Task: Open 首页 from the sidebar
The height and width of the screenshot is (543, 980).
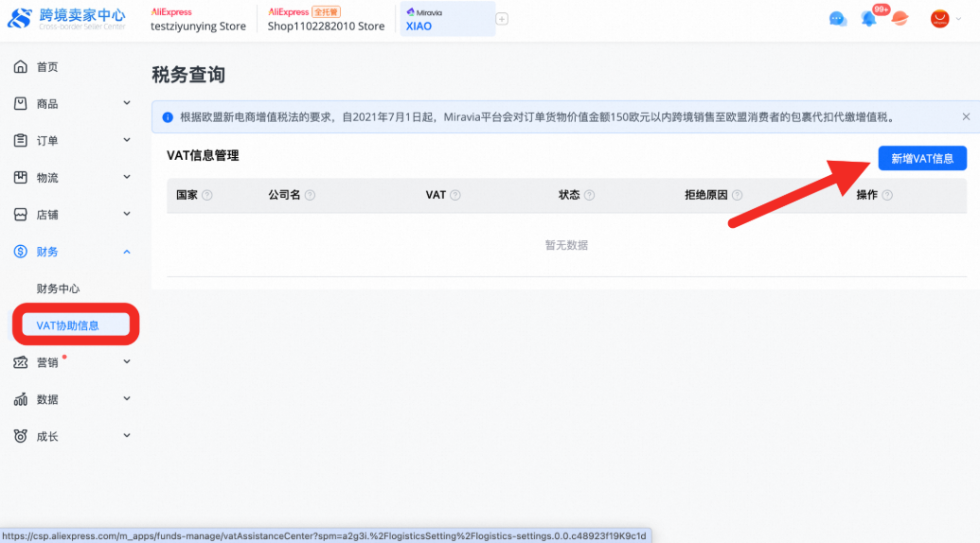Action: [47, 66]
